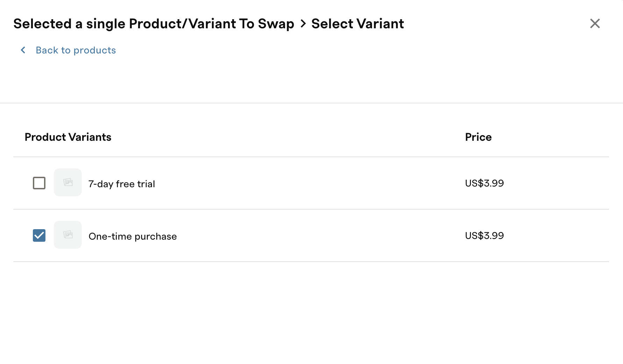This screenshot has width=623, height=364.
Task: Click the word Swap in the dialog title
Action: [x=276, y=24]
